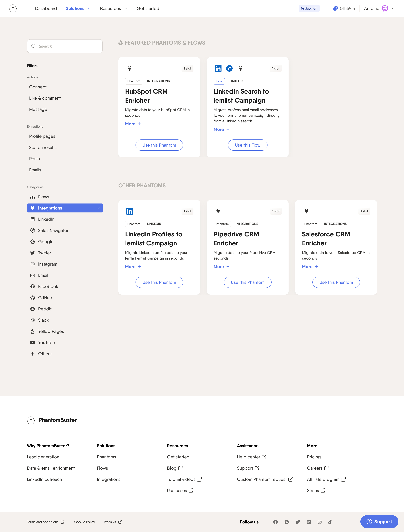
Task: Open Custom Phantom request link
Action: point(265,479)
